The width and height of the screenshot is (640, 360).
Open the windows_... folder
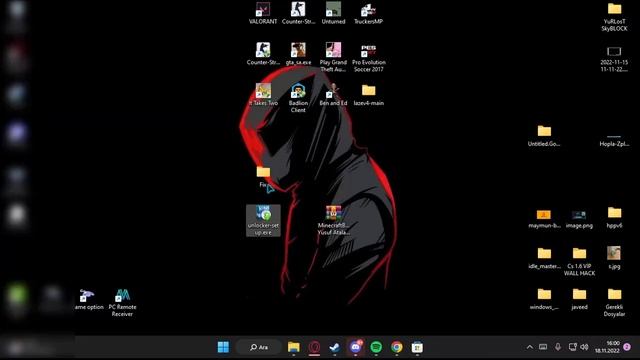544,299
